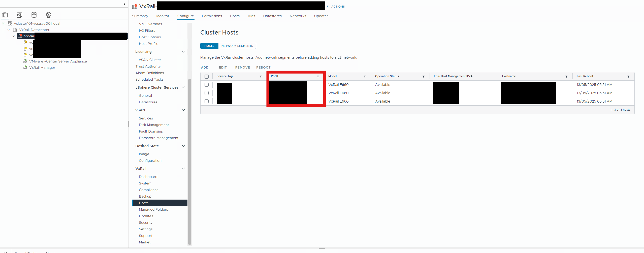644x253 pixels.
Task: Select the HOSTS toggle button
Action: tap(209, 46)
